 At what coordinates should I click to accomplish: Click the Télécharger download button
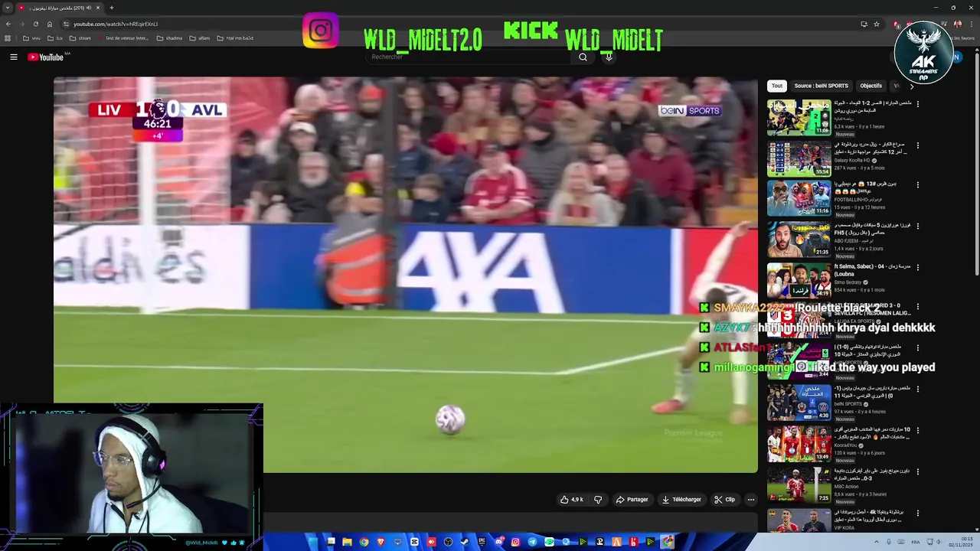(x=681, y=500)
